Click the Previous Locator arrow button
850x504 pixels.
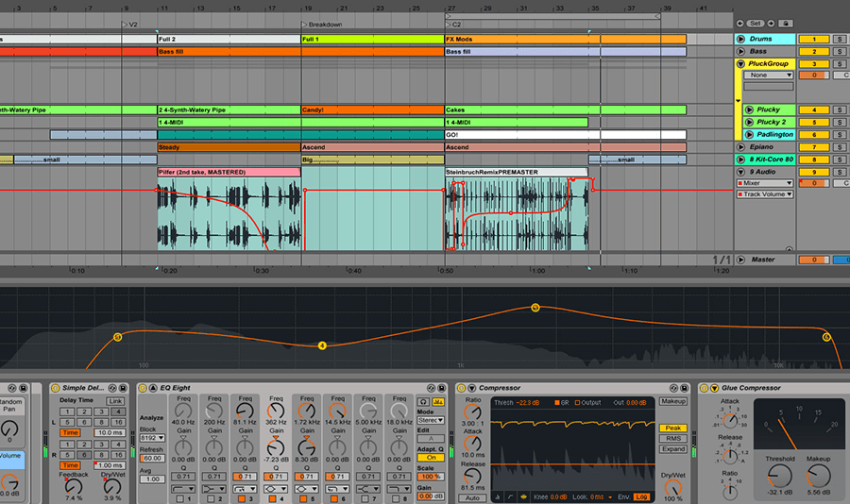(739, 24)
